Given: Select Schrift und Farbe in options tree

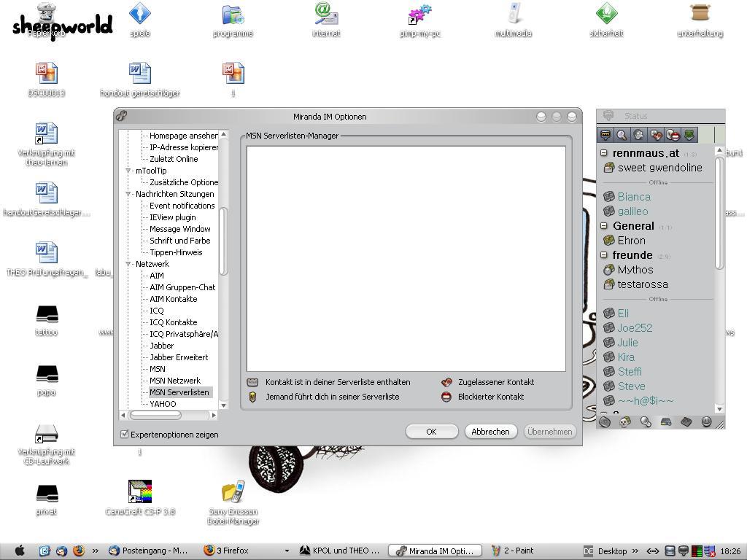Looking at the screenshot, I should tap(180, 241).
